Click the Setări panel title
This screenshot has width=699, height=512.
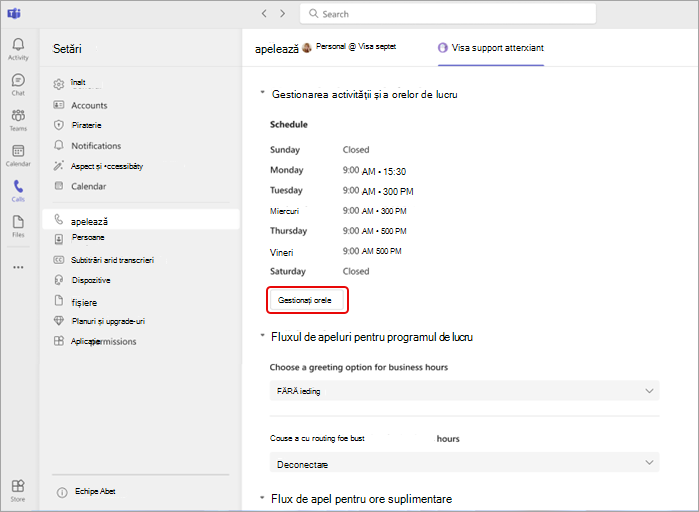(x=67, y=49)
